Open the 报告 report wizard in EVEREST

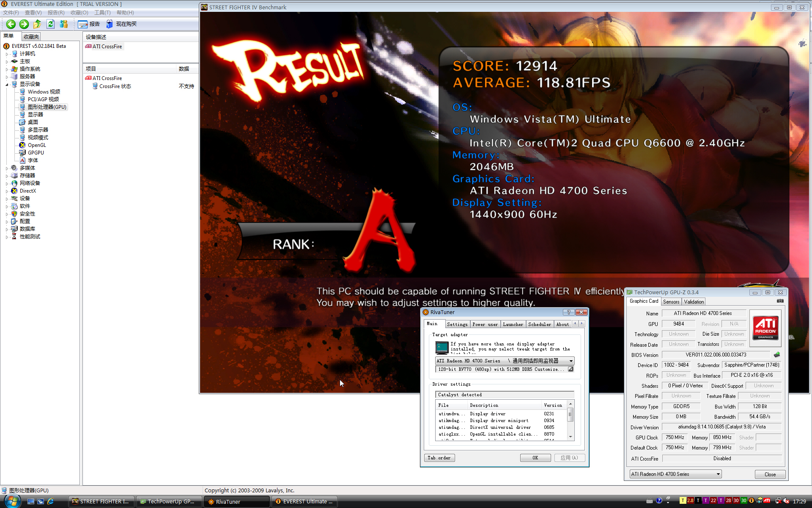click(x=89, y=24)
